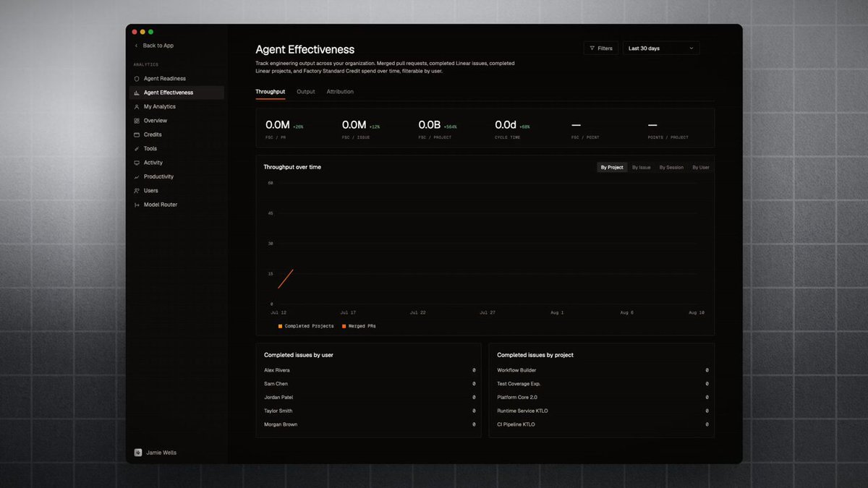The height and width of the screenshot is (488, 868).
Task: Click the Throughput over time chart title
Action: click(x=292, y=167)
